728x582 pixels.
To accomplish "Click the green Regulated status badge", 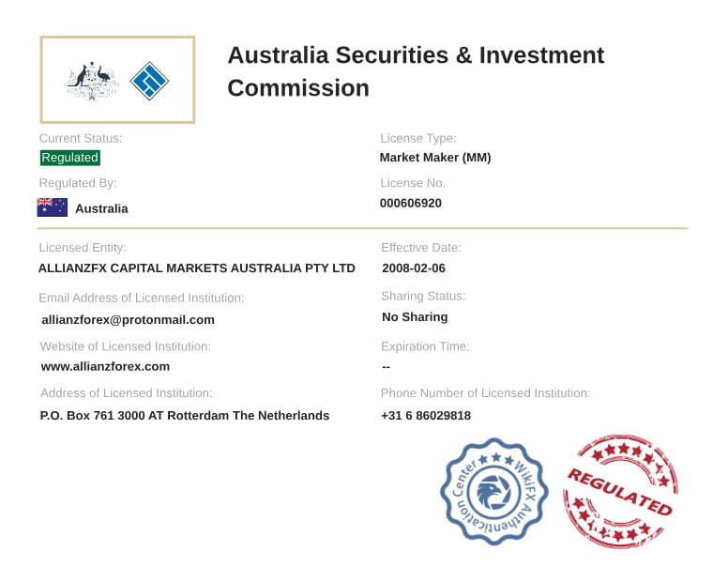I will click(x=69, y=158).
